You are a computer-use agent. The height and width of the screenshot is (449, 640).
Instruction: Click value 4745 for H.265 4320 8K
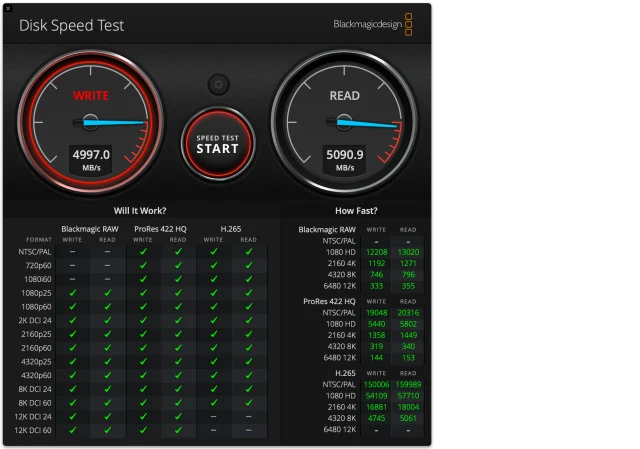376,418
